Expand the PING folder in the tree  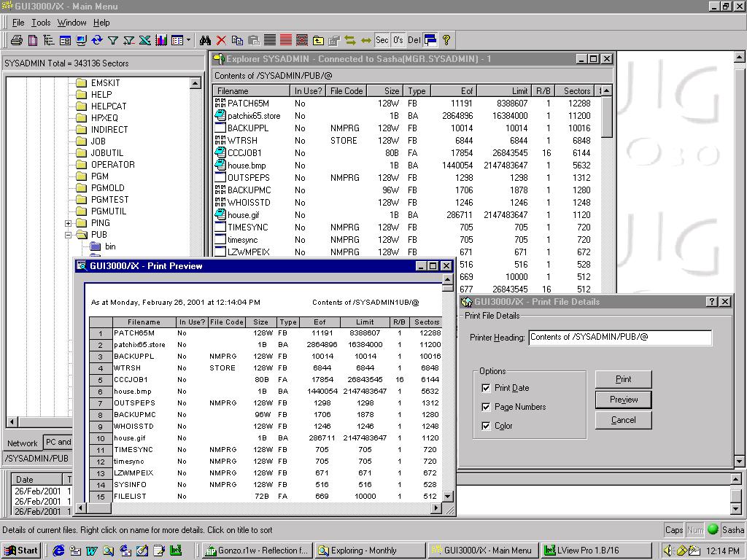pos(68,223)
